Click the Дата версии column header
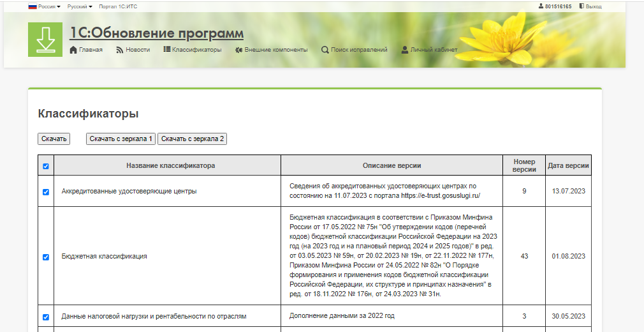The height and width of the screenshot is (332, 644). pos(568,165)
